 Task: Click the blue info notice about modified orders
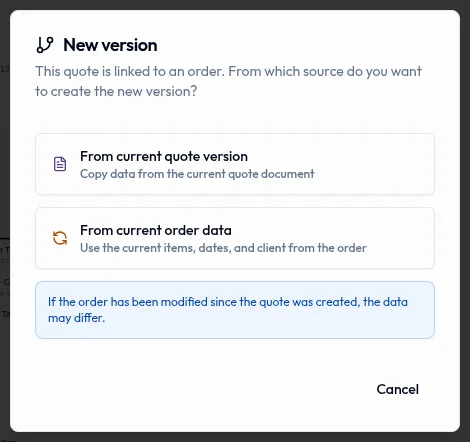click(x=235, y=310)
